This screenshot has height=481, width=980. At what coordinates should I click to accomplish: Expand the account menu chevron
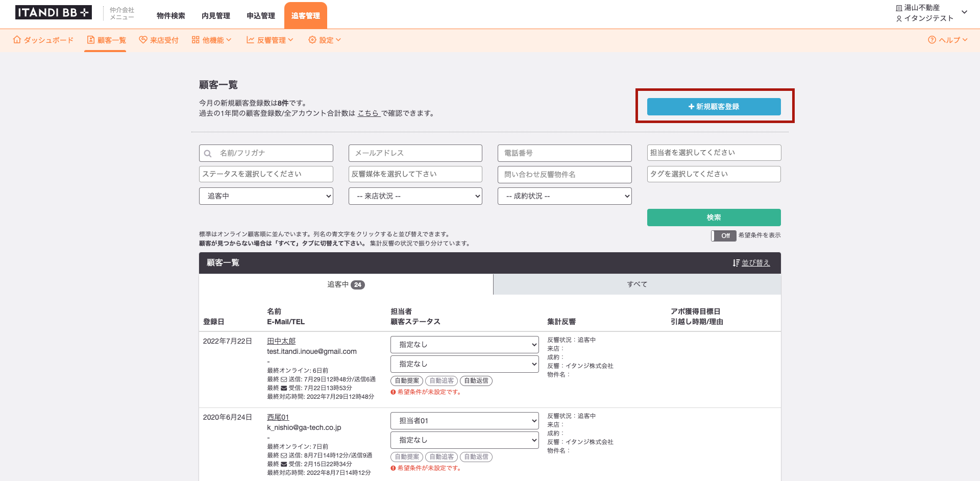[964, 12]
